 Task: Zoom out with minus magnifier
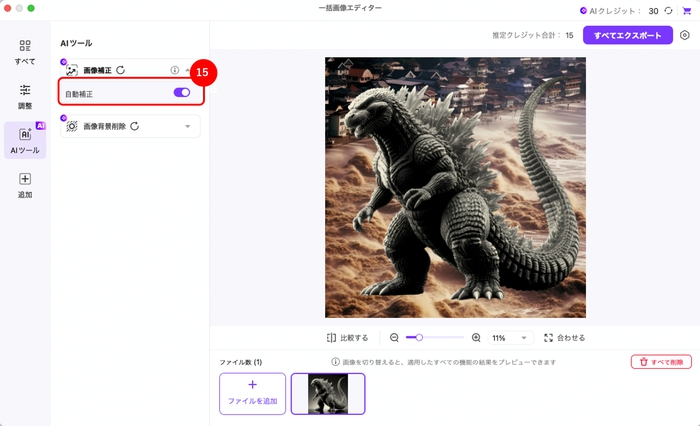point(394,338)
